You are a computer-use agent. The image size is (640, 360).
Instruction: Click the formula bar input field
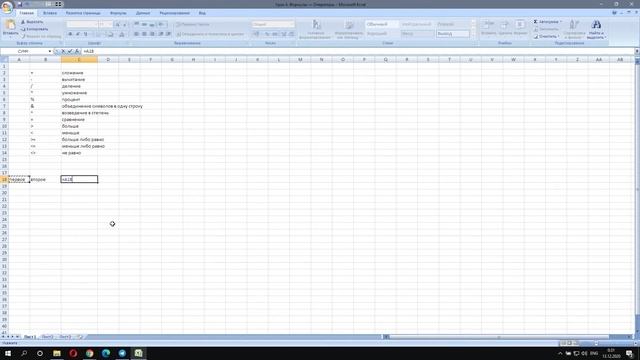click(x=358, y=51)
